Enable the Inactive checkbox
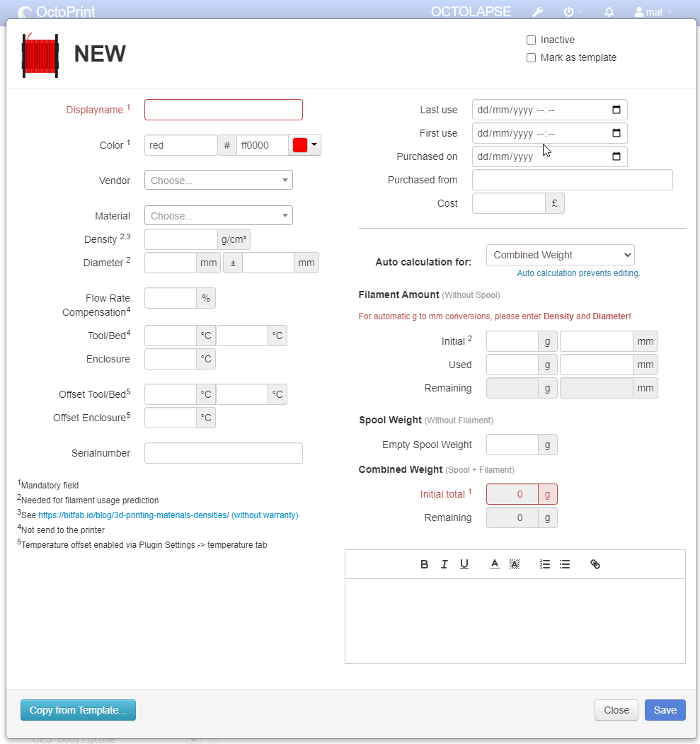 coord(531,40)
